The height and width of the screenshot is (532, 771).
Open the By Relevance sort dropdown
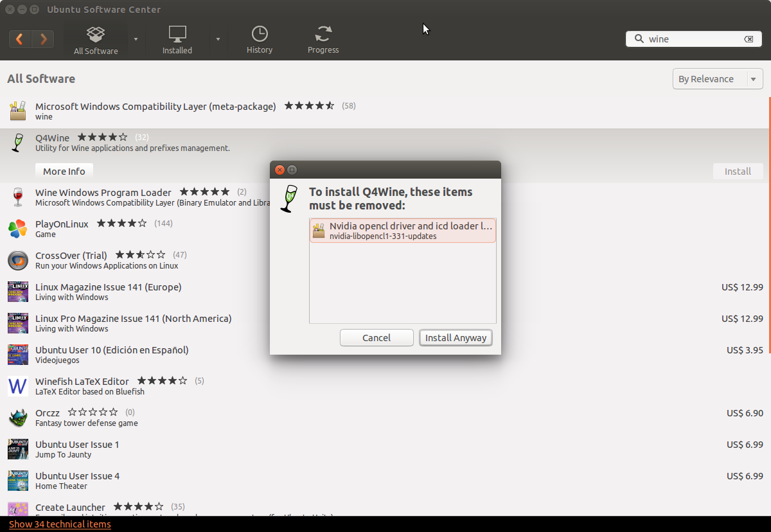(x=718, y=79)
